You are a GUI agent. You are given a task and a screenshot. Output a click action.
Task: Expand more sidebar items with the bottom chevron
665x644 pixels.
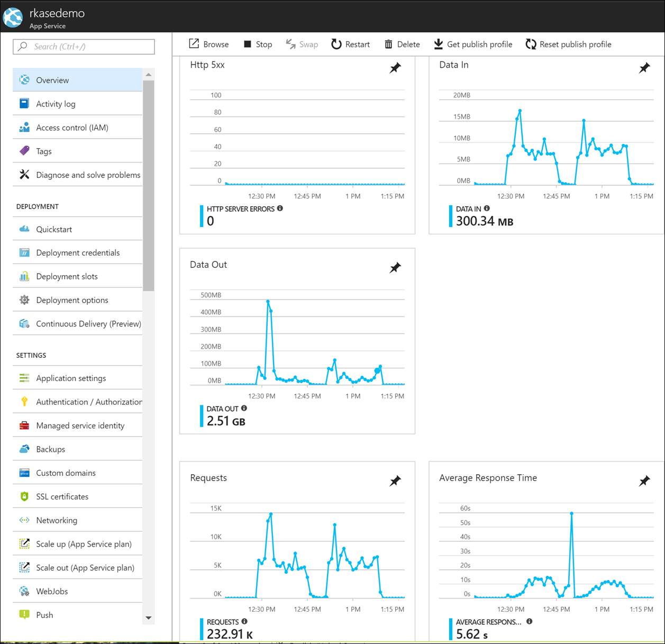point(149,618)
